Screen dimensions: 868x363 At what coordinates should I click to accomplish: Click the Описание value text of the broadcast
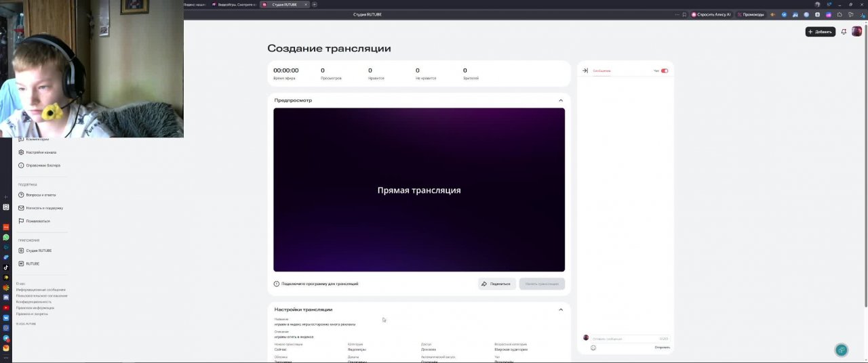294,337
